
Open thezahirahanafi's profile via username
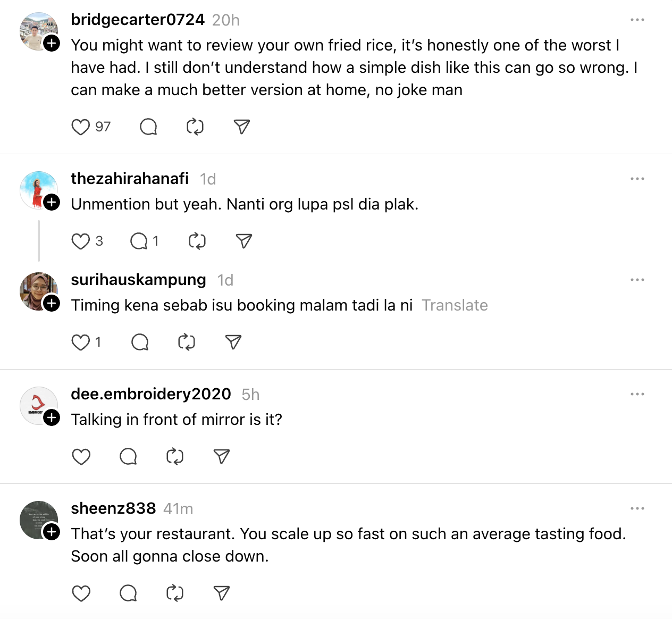click(x=130, y=179)
